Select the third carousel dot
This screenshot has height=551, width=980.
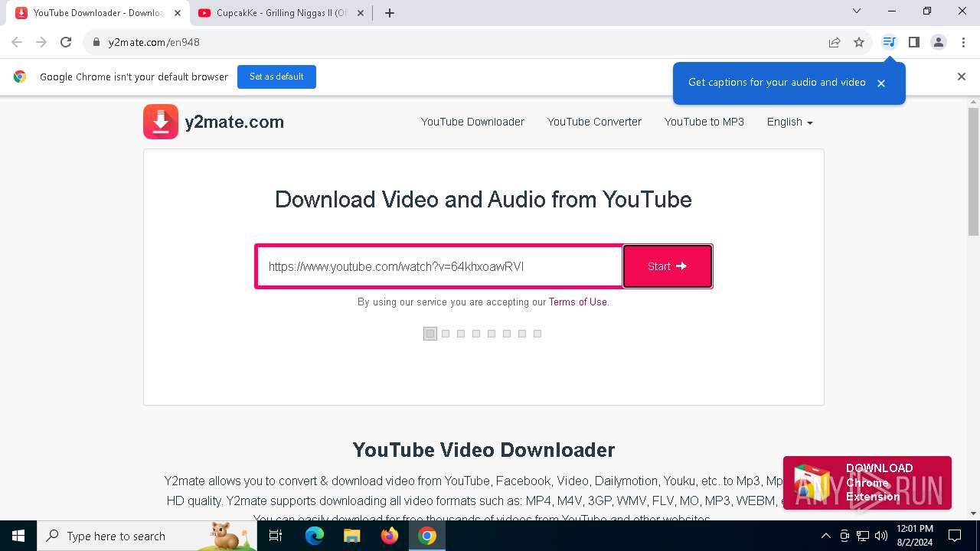coord(461,334)
